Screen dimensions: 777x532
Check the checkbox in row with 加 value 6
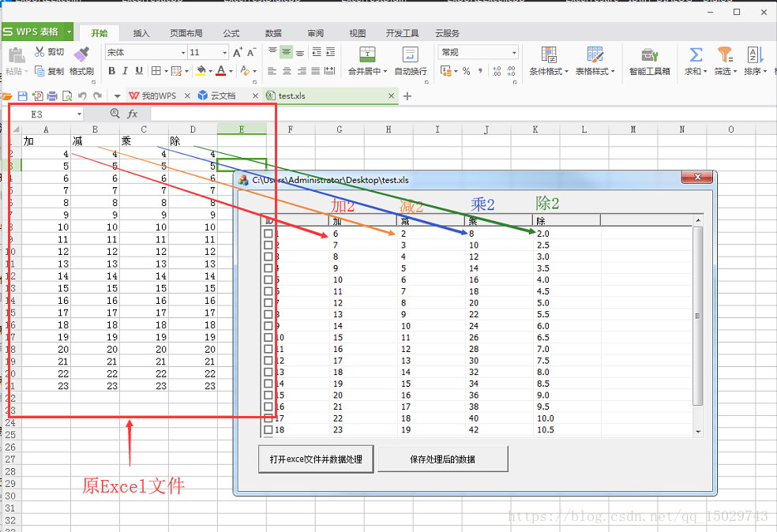click(268, 234)
